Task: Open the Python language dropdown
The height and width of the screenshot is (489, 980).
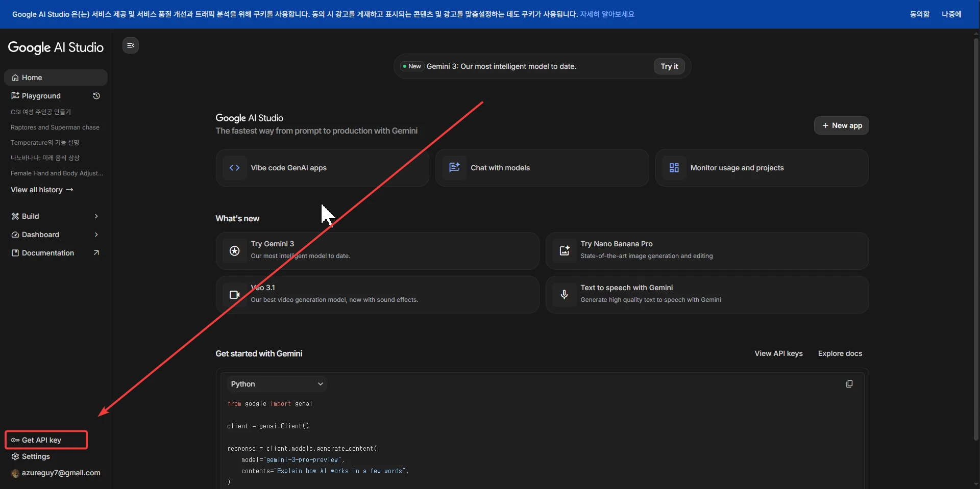Action: [277, 384]
